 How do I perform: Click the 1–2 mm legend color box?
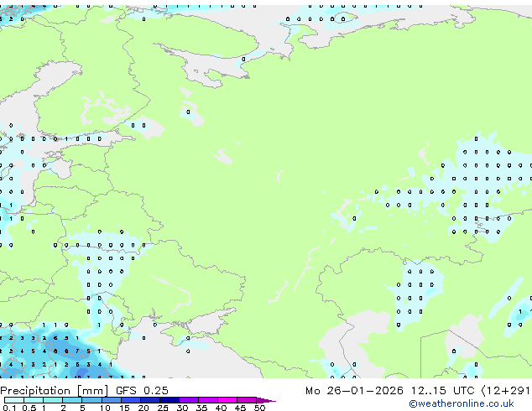click(53, 400)
